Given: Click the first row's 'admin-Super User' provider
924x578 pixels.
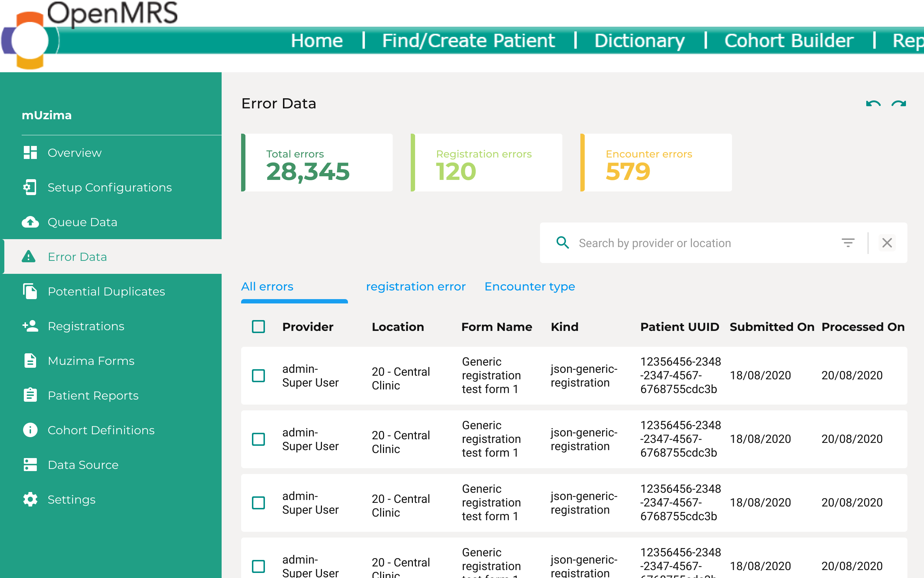Looking at the screenshot, I should [x=310, y=375].
